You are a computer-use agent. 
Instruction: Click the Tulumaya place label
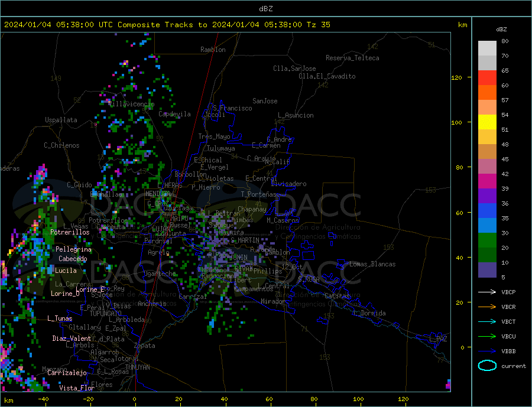221,148
